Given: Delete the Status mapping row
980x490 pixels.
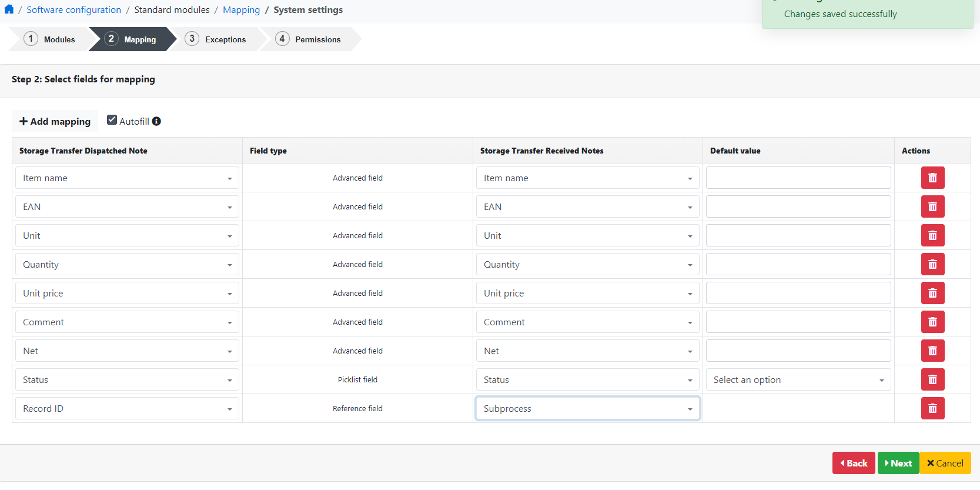Looking at the screenshot, I should click(932, 379).
